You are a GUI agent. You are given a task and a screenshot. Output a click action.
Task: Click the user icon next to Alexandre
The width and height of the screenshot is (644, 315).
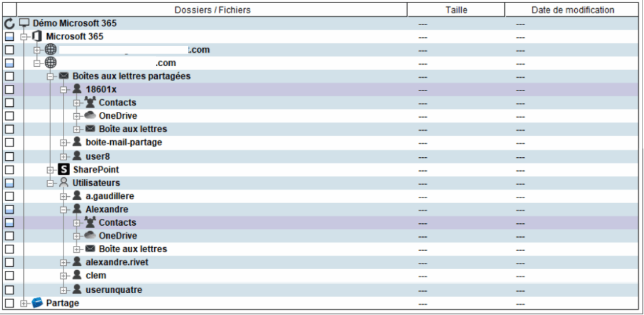click(77, 209)
